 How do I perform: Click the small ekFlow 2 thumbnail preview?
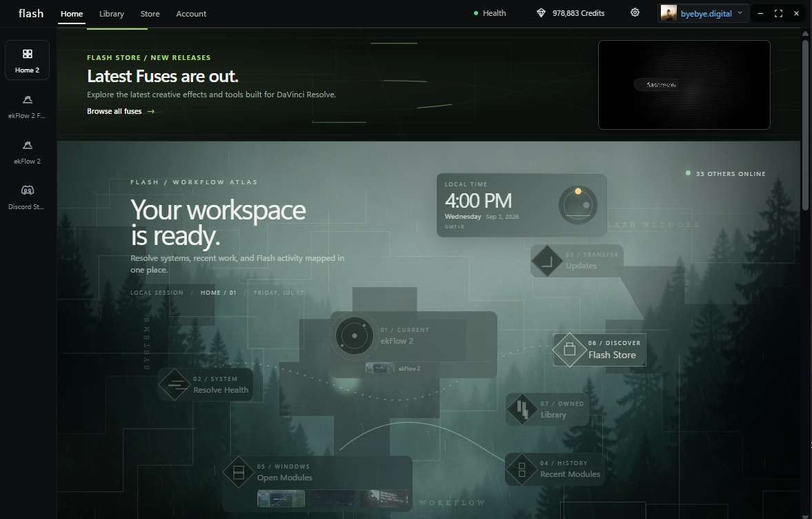click(380, 369)
